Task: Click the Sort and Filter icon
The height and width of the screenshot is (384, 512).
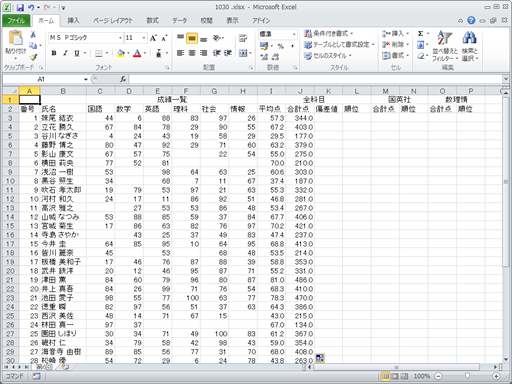Action: (x=445, y=38)
